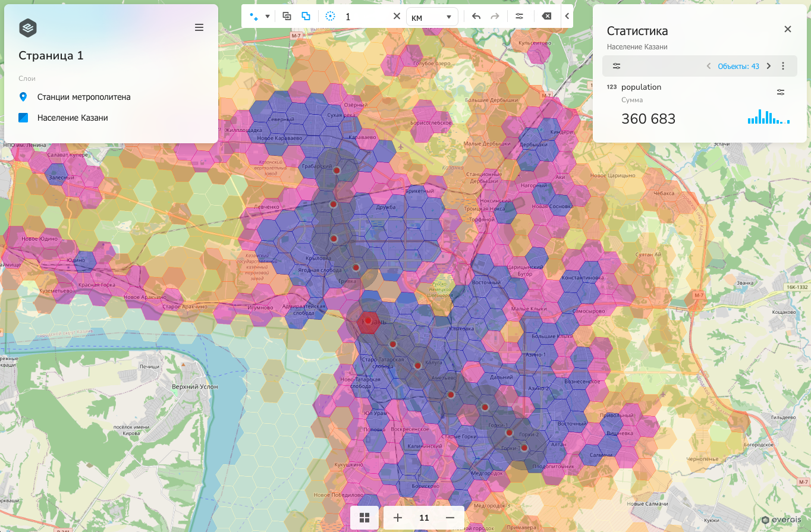Screen dimensions: 811x532
Task: Open the statistics three-dot more menu
Action: [784, 66]
